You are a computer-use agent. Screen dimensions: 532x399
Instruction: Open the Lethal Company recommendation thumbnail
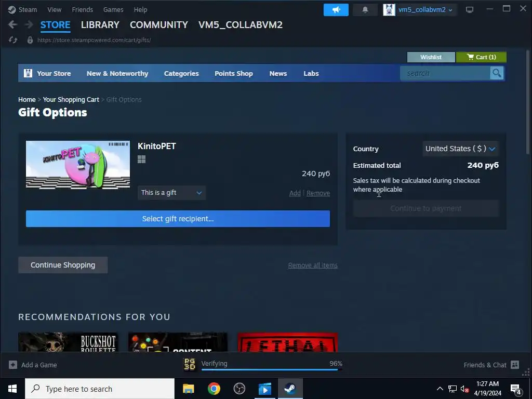click(288, 342)
